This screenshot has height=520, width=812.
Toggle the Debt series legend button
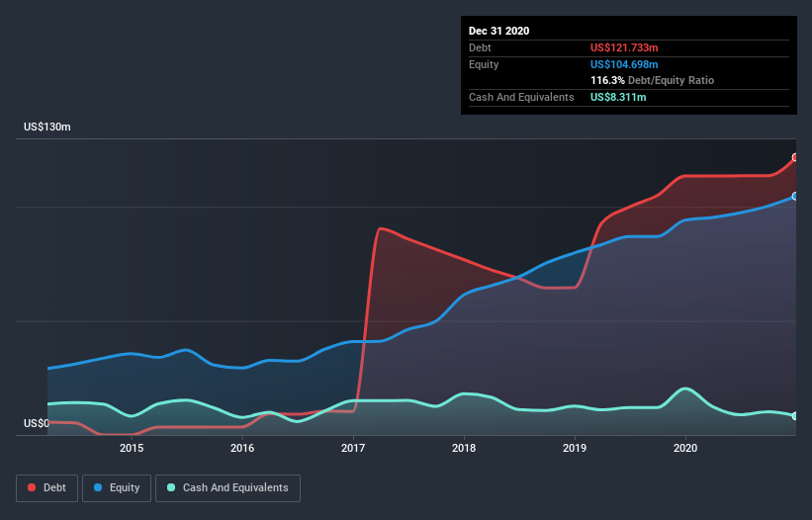(46, 488)
